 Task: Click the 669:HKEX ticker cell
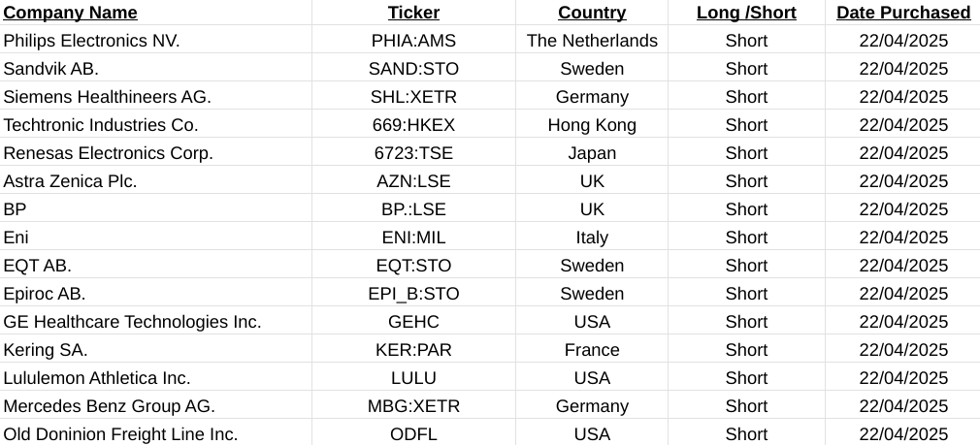point(413,125)
